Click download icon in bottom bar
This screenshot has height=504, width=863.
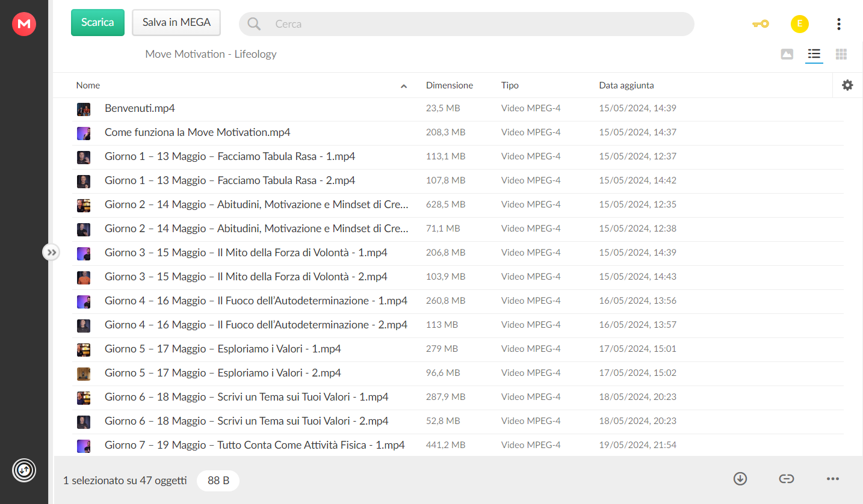pos(740,479)
